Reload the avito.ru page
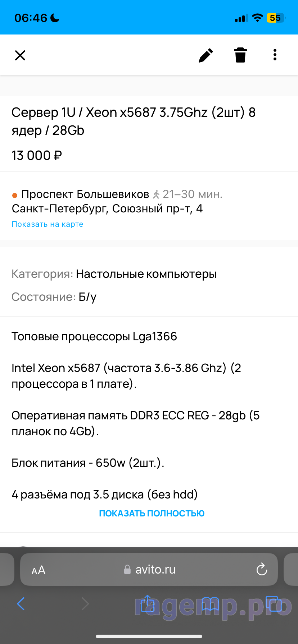 (262, 569)
